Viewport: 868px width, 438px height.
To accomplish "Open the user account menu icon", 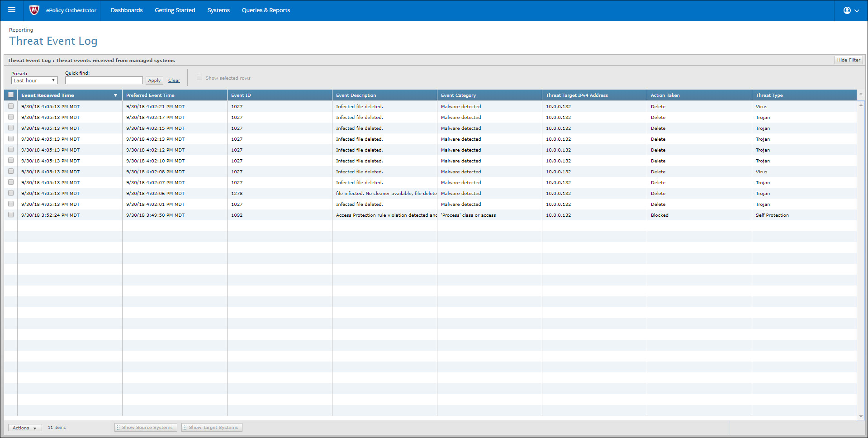I will coord(847,10).
